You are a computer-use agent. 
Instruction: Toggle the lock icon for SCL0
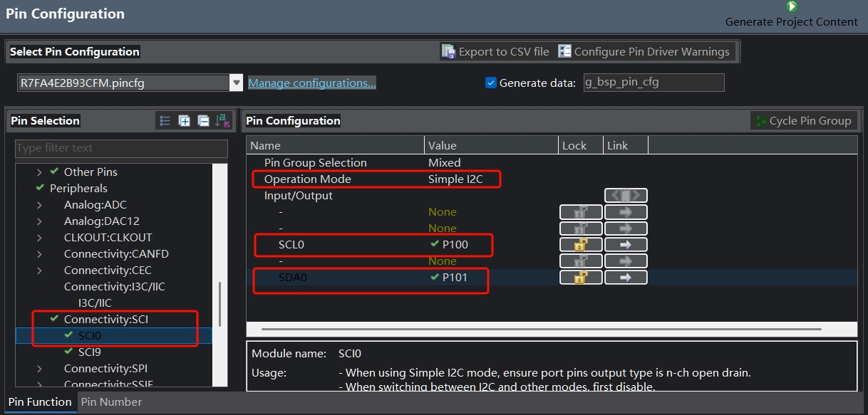[581, 245]
